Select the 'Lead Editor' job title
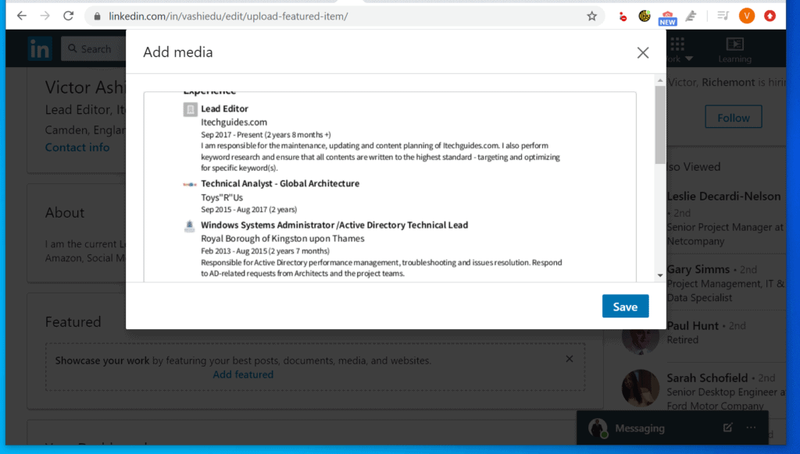800x454 pixels. coord(224,109)
